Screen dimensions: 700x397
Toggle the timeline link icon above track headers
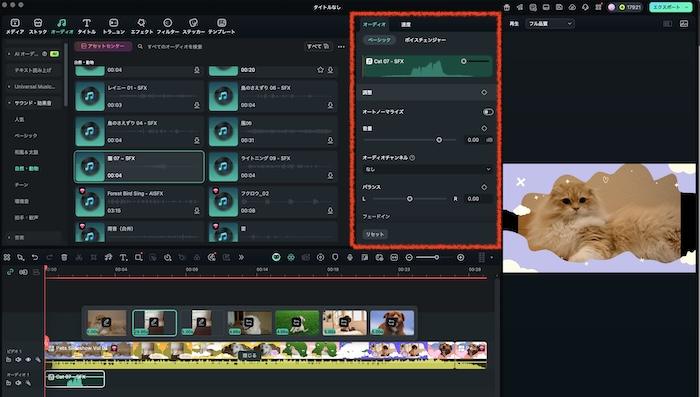[x=10, y=272]
